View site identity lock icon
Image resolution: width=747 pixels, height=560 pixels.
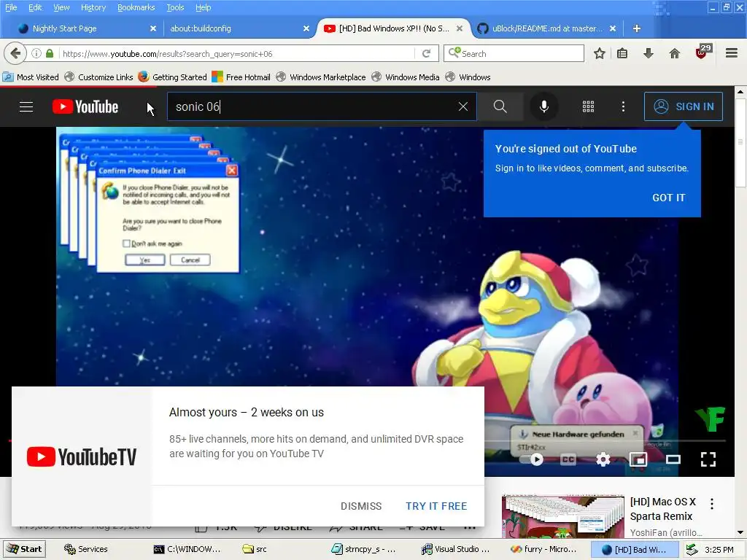50,53
